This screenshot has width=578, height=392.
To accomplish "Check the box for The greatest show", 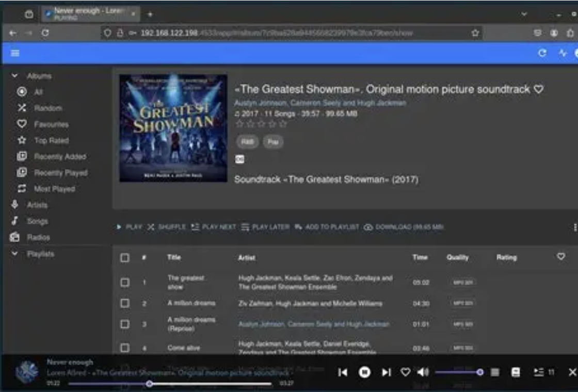I will click(x=125, y=282).
